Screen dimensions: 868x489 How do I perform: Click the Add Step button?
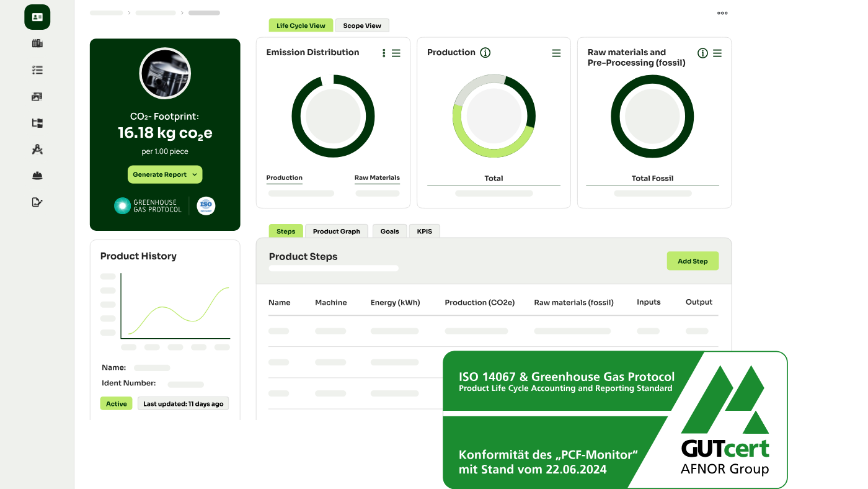click(x=692, y=261)
